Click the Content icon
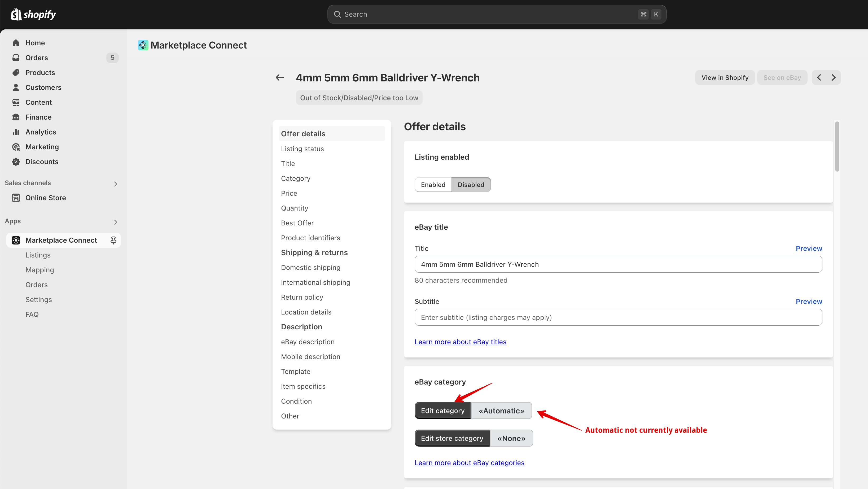 coord(16,102)
